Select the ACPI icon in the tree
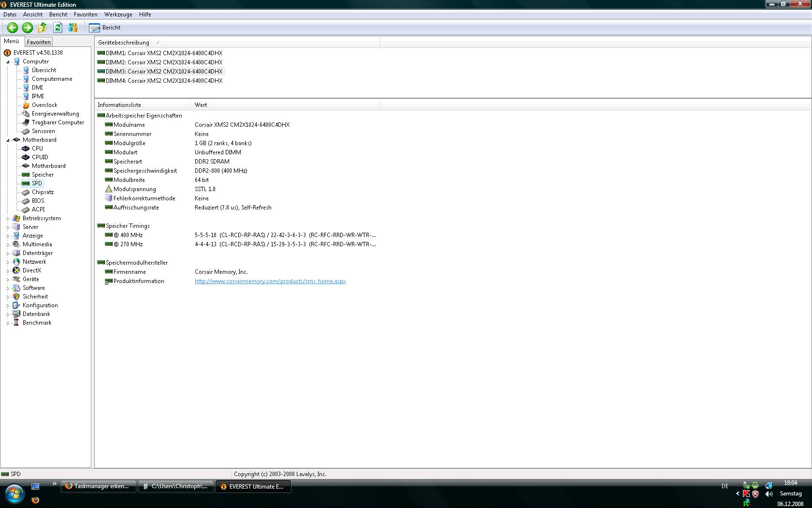The width and height of the screenshot is (812, 508). [26, 209]
